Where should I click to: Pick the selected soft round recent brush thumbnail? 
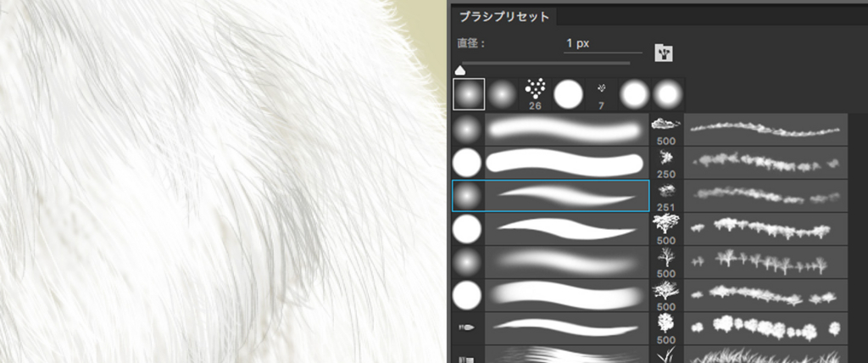click(x=469, y=94)
